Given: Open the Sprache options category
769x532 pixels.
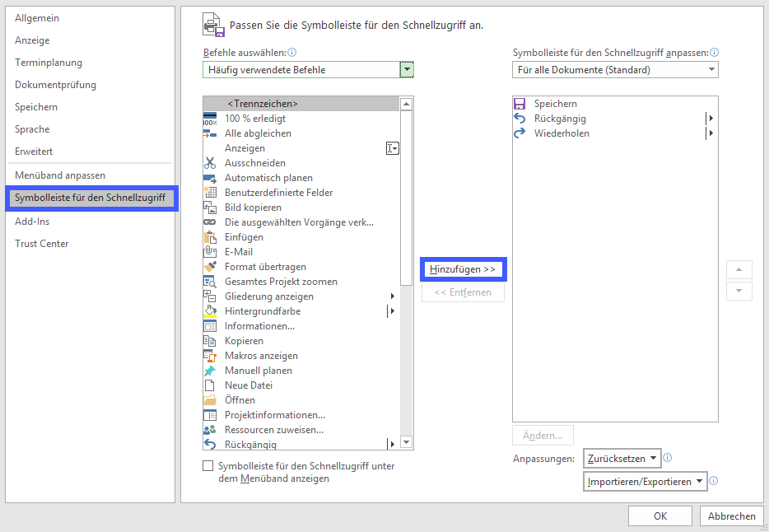Looking at the screenshot, I should coord(32,129).
